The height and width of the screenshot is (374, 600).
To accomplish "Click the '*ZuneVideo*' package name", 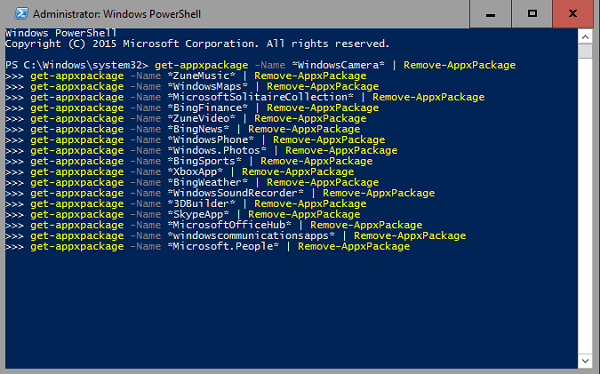I will [201, 119].
